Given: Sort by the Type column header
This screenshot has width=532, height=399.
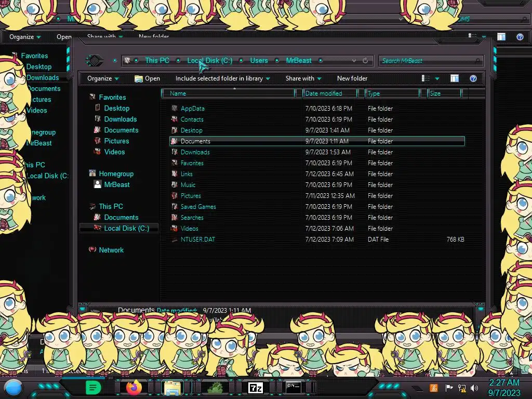Looking at the screenshot, I should (x=392, y=94).
